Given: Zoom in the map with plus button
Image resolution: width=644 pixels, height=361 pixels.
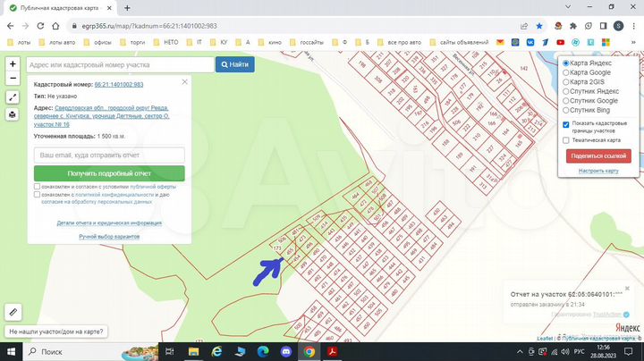Looking at the screenshot, I should click(13, 63).
